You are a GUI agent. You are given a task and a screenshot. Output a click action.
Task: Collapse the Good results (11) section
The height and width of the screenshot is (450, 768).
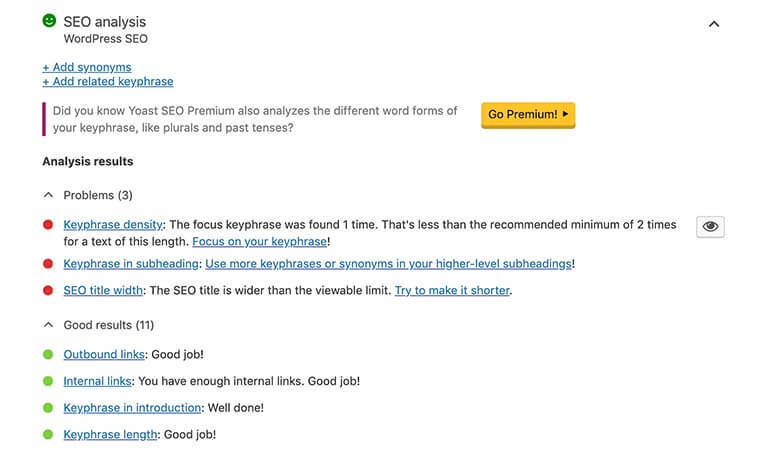[x=48, y=325]
